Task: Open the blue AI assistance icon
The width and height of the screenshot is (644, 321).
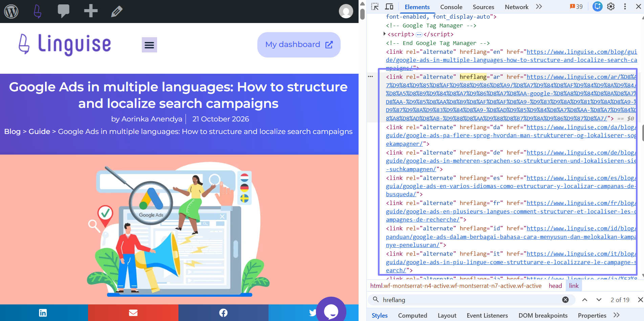Action: tap(598, 6)
